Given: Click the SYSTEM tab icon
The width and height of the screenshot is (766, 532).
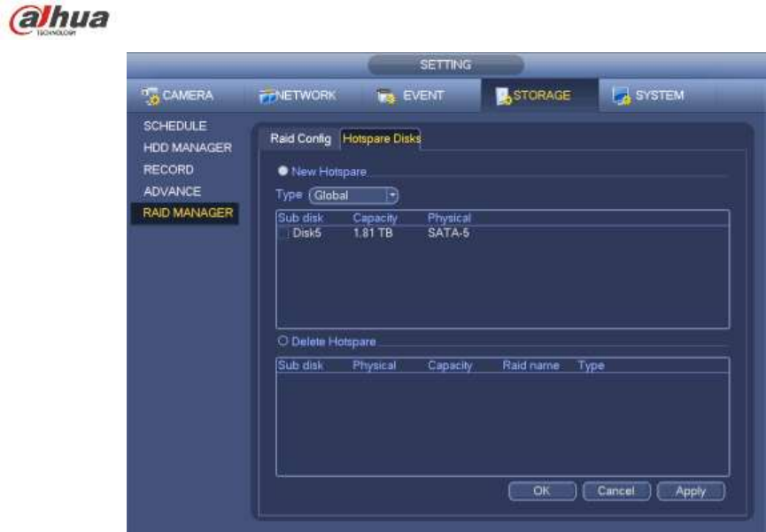Looking at the screenshot, I should 622,96.
